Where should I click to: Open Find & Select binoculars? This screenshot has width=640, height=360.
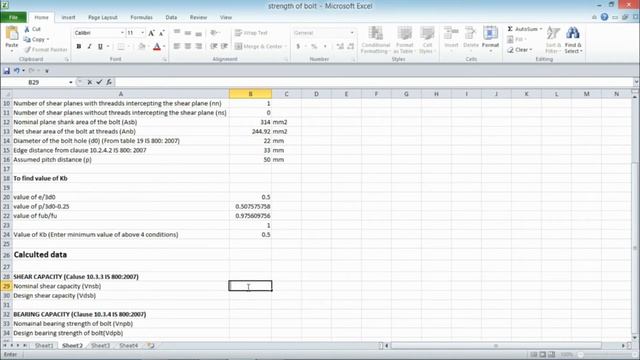coord(573,40)
